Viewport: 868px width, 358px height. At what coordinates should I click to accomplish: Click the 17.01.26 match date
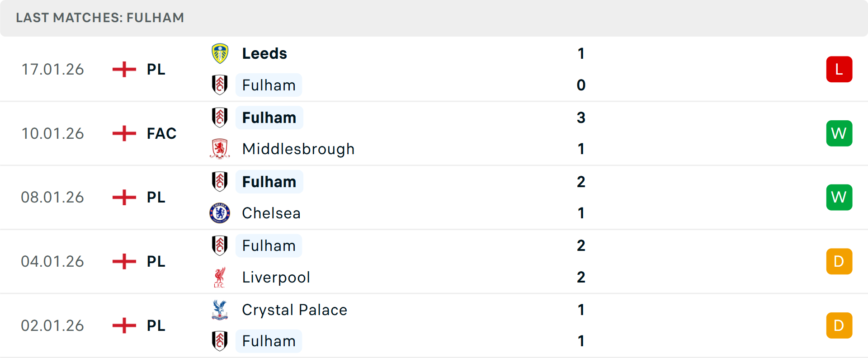[52, 69]
